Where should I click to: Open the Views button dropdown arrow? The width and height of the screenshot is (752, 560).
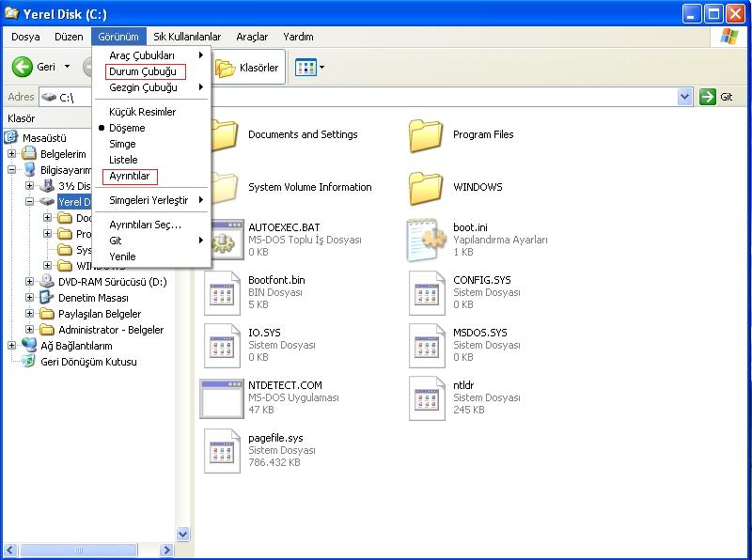pyautogui.click(x=321, y=67)
